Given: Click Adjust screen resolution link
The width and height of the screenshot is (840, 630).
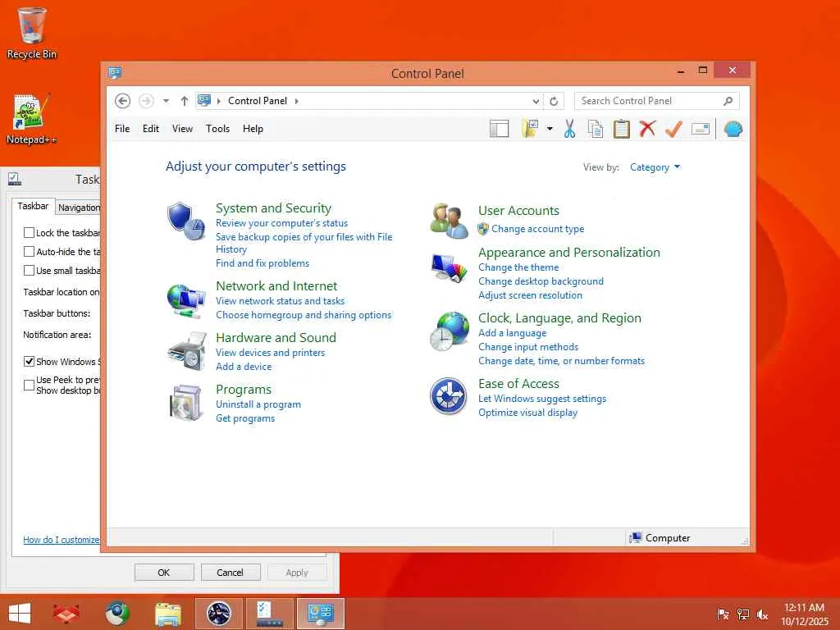Looking at the screenshot, I should 530,295.
